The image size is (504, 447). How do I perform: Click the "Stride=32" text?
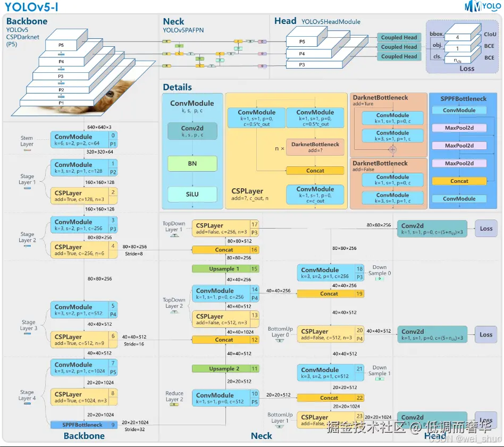click(x=135, y=429)
